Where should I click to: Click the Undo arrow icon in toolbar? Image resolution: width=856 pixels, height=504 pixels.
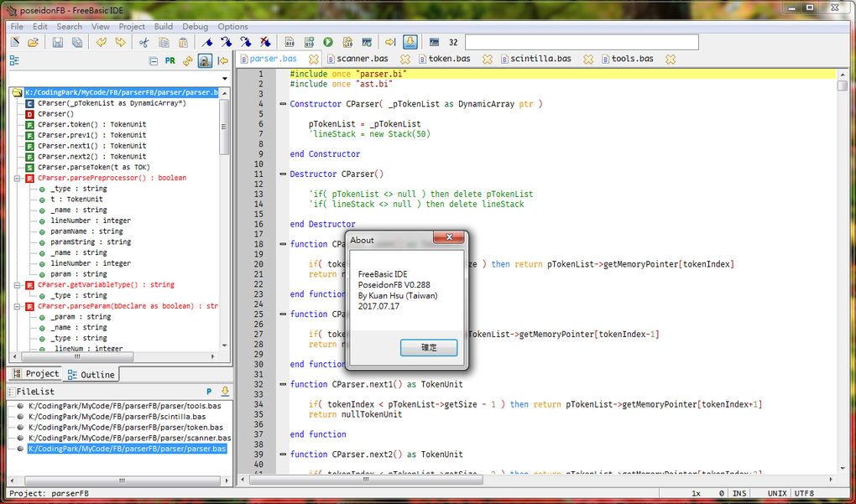[x=101, y=42]
